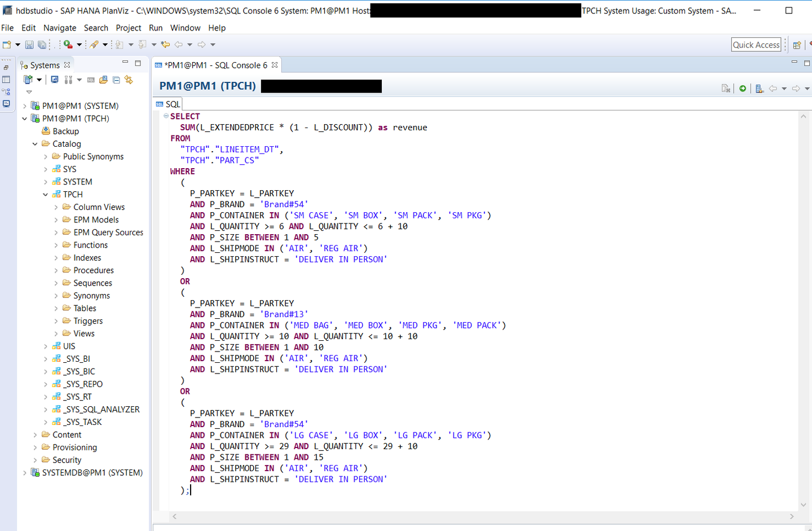Screen dimensions: 812x531
Task: Collapse the PM1@PM1 (TPCH) node
Action: point(24,119)
